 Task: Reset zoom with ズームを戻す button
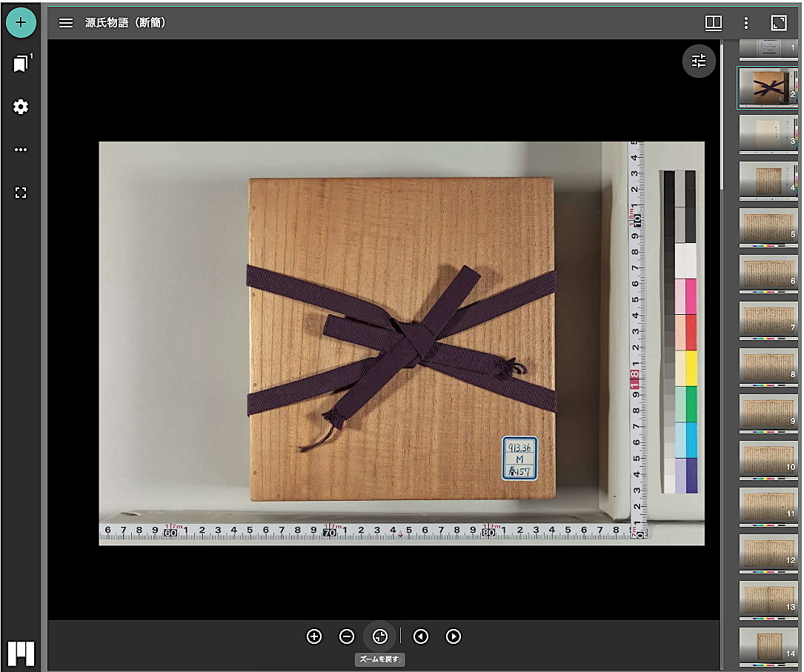[380, 636]
